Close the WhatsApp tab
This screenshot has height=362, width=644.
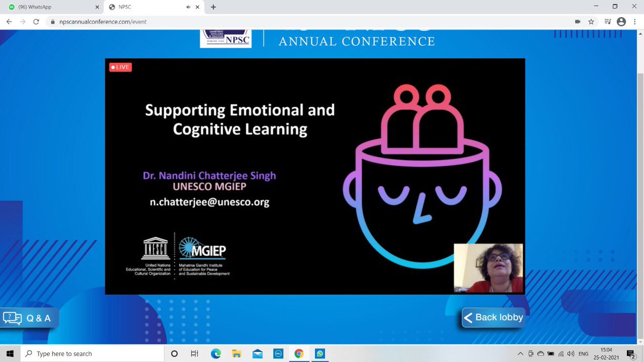pyautogui.click(x=97, y=7)
